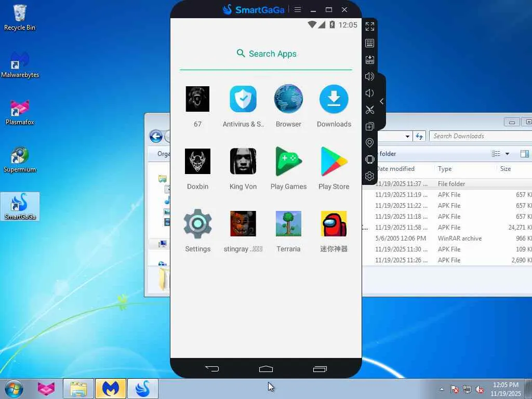Open the SmartGaGa hamburger menu
532x399 pixels.
coord(298,9)
